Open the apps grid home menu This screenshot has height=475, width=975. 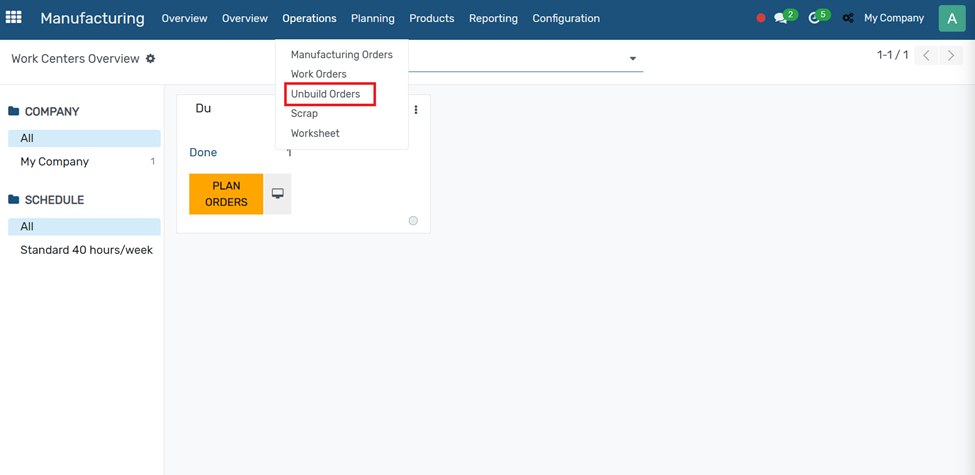14,18
